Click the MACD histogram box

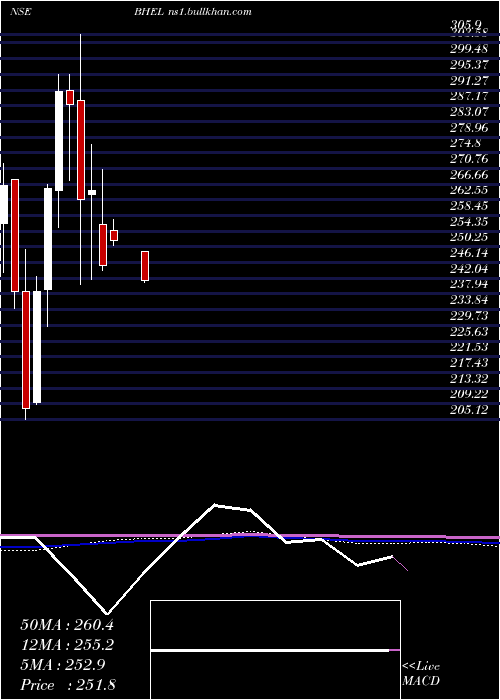pos(275,650)
